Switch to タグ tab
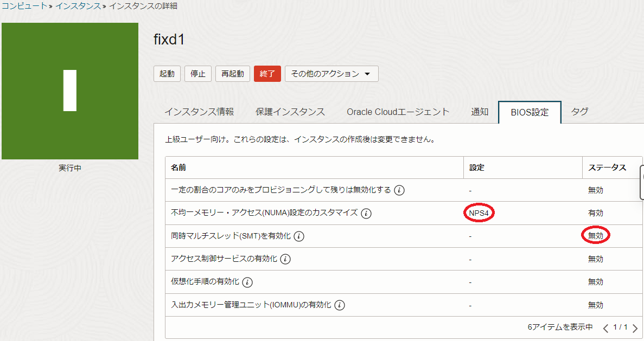Image resolution: width=644 pixels, height=341 pixels. point(579,112)
